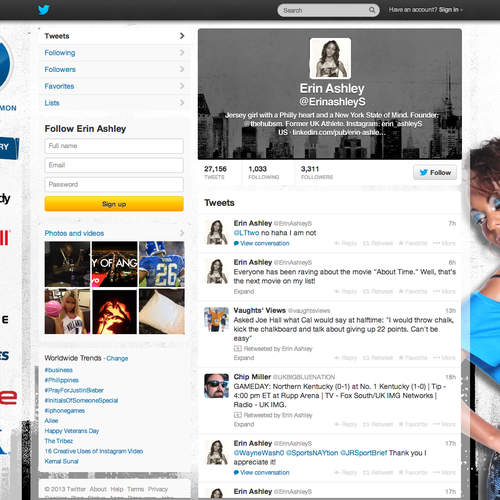Screen dimensions: 500x500
Task: Favorite the About Time movie tweet
Action: click(x=413, y=292)
